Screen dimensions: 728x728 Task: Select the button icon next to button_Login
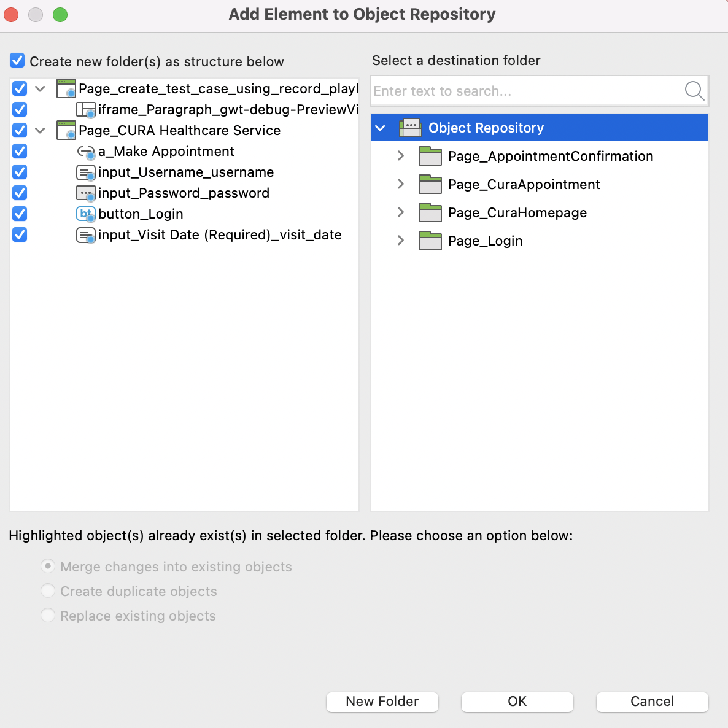pos(86,214)
